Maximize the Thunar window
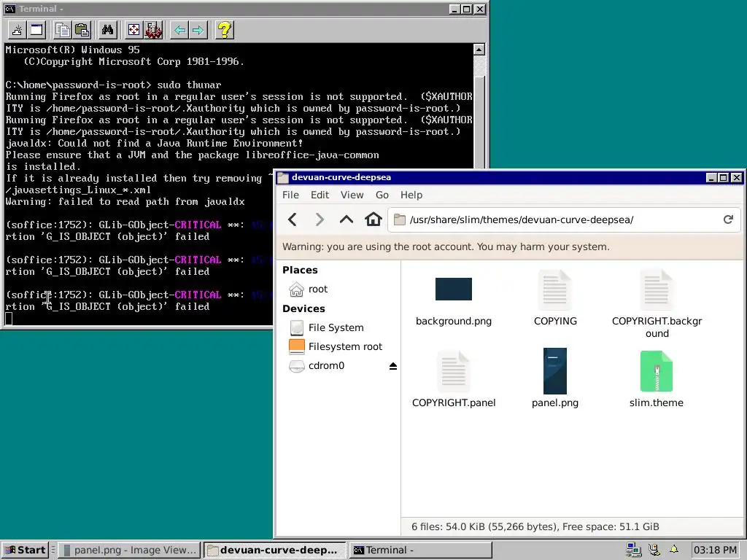This screenshot has width=747, height=560. point(723,178)
